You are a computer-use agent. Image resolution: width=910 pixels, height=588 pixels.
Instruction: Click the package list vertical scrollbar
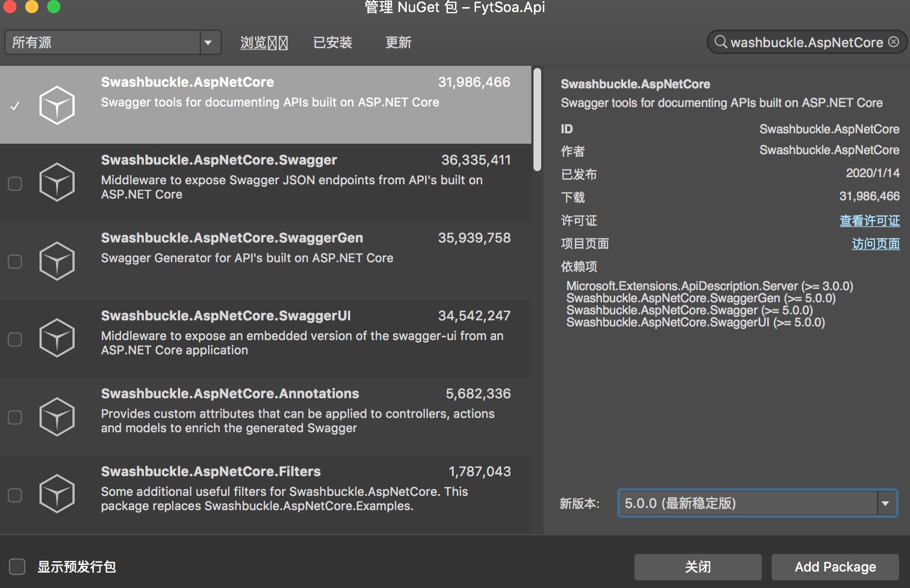(x=537, y=119)
